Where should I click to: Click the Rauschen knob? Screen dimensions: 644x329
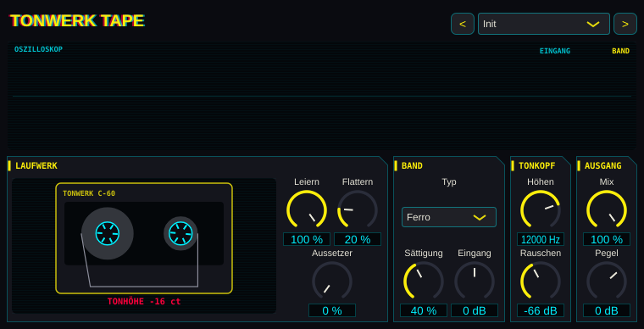tap(541, 281)
